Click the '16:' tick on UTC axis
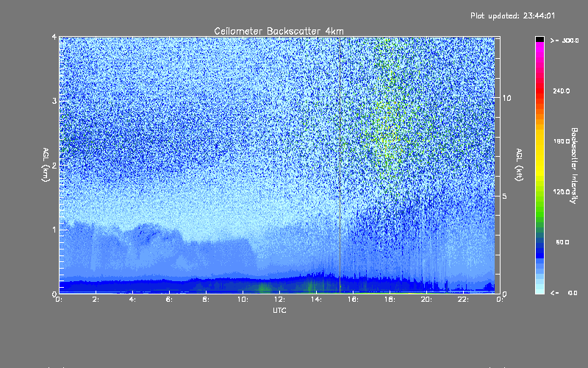 (x=353, y=300)
